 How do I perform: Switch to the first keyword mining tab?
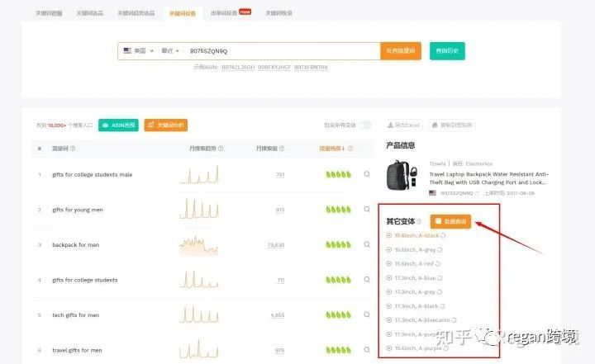[49, 13]
